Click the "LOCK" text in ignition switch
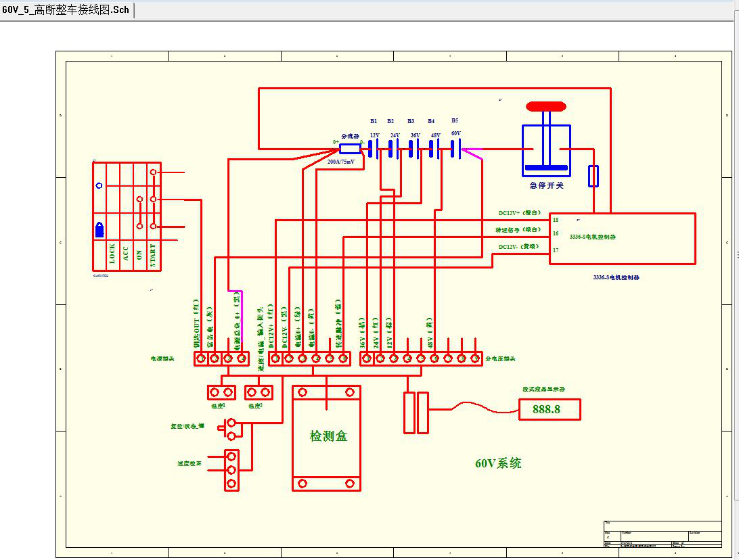The height and width of the screenshot is (560, 739). click(x=112, y=254)
